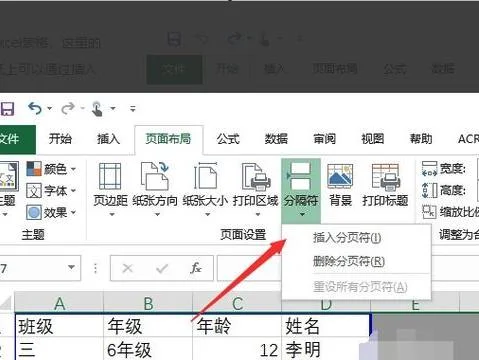Click the confirm checkmark in formula bar
Viewport: 479px width, 360px height.
pyautogui.click(x=162, y=268)
